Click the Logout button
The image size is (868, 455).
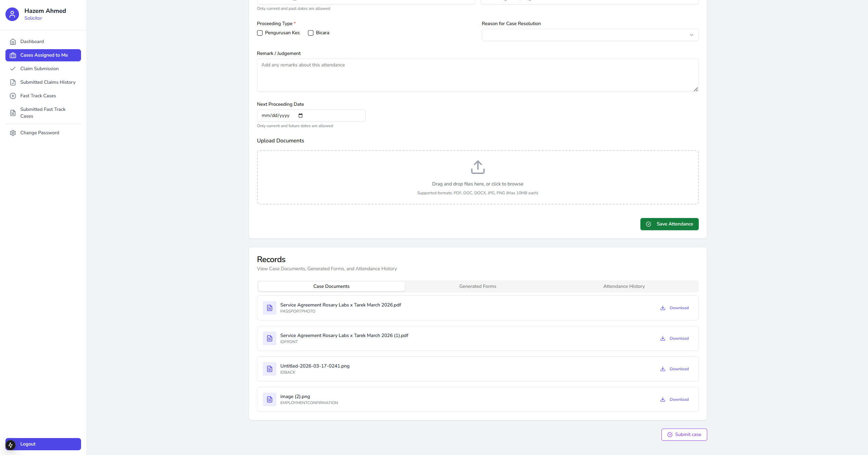click(43, 444)
